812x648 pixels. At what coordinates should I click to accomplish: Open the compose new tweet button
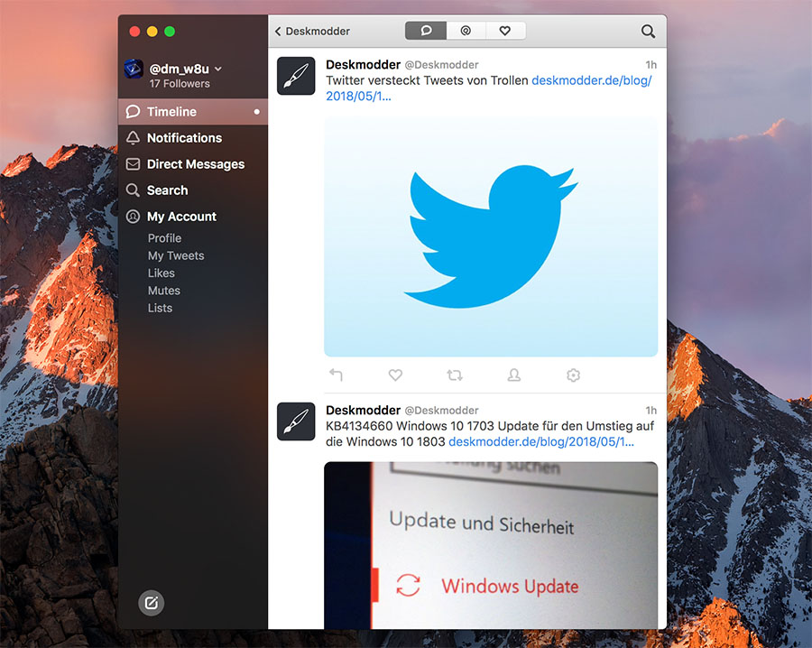click(x=152, y=603)
